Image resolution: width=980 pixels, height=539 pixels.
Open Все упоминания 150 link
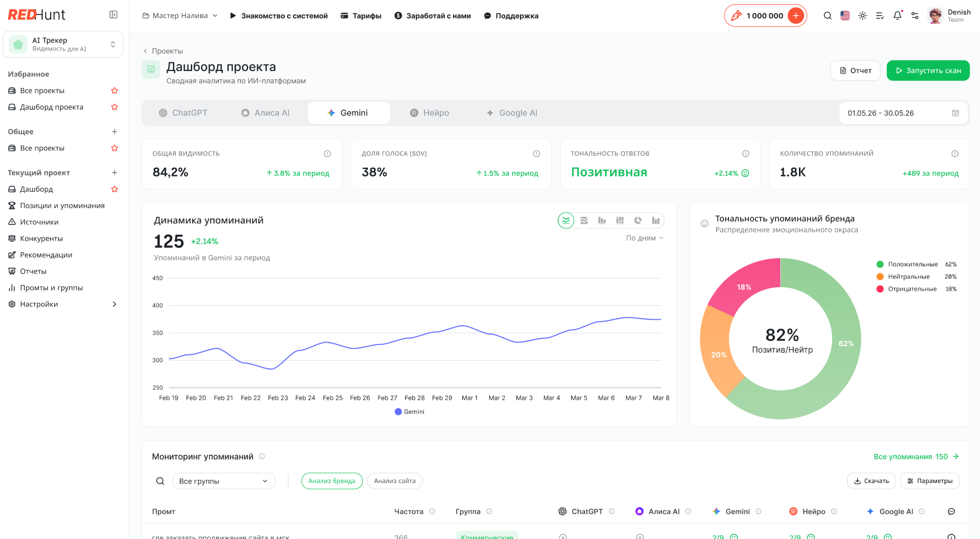click(916, 457)
